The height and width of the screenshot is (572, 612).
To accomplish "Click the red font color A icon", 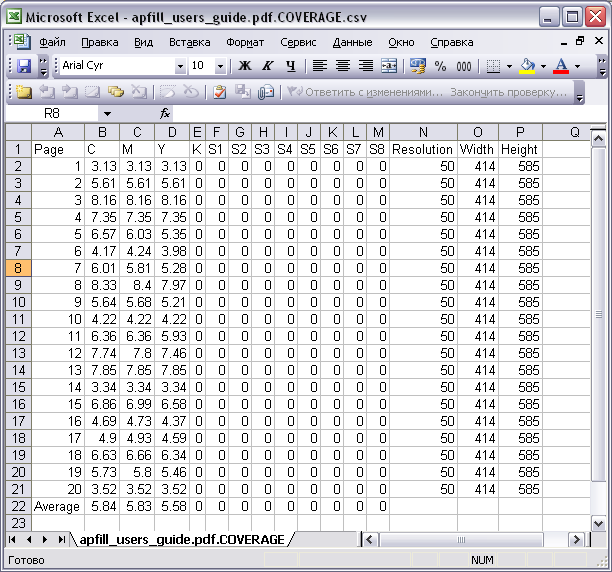I will click(561, 66).
